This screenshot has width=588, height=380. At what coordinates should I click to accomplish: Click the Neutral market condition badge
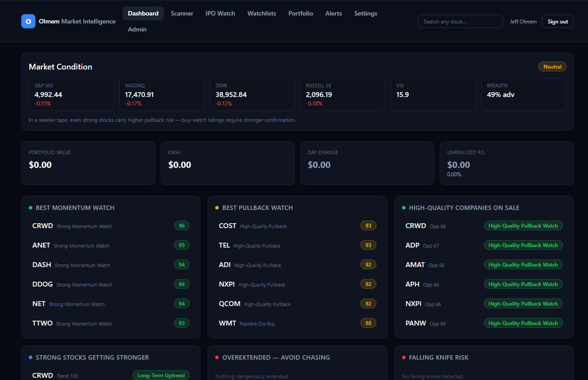coord(552,67)
